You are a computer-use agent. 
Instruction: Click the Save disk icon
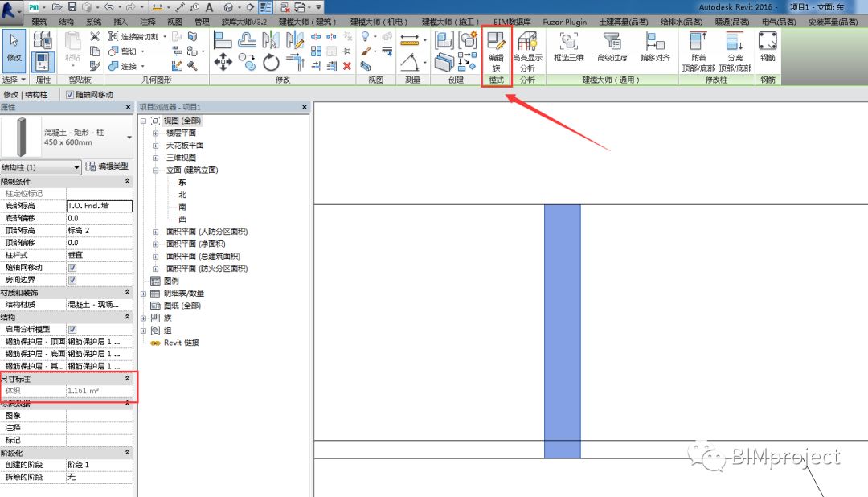pyautogui.click(x=72, y=7)
